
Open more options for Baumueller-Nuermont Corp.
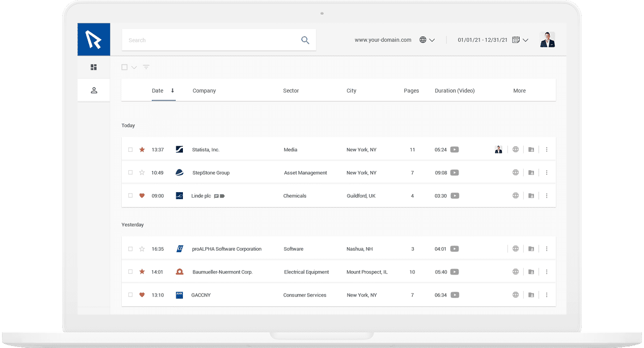(547, 272)
